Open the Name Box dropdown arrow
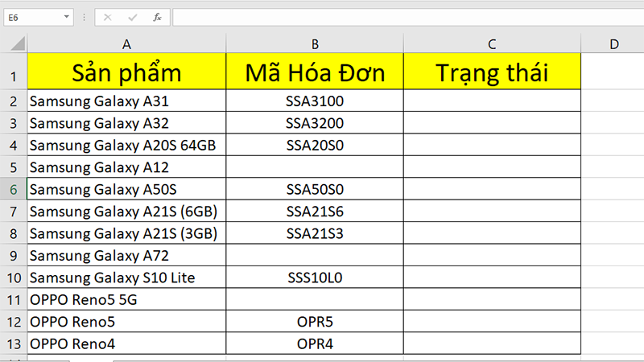644x362 pixels. tap(66, 17)
